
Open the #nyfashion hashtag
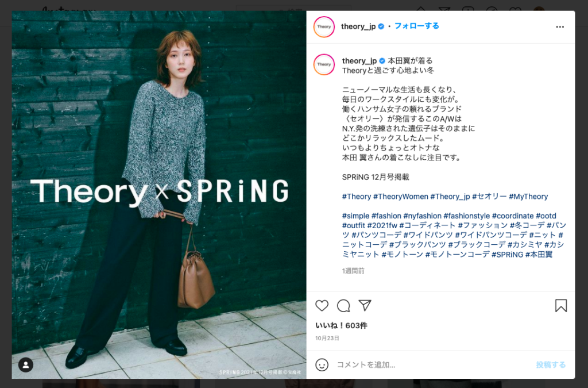(422, 216)
